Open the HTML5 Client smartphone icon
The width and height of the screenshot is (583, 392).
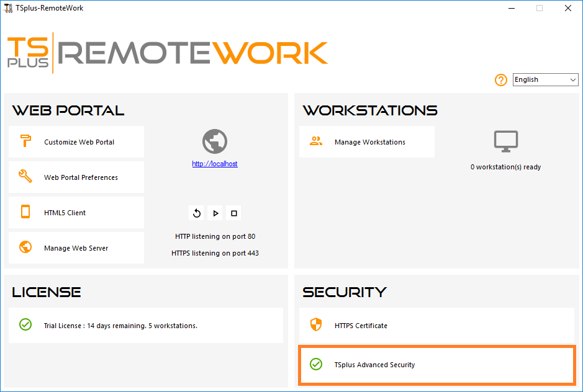25,212
